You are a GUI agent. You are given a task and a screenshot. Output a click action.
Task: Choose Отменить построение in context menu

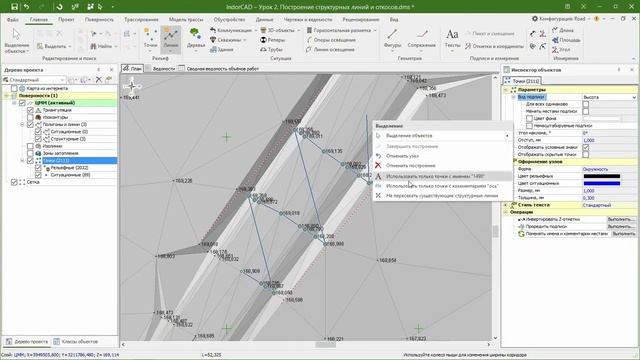[x=410, y=165]
